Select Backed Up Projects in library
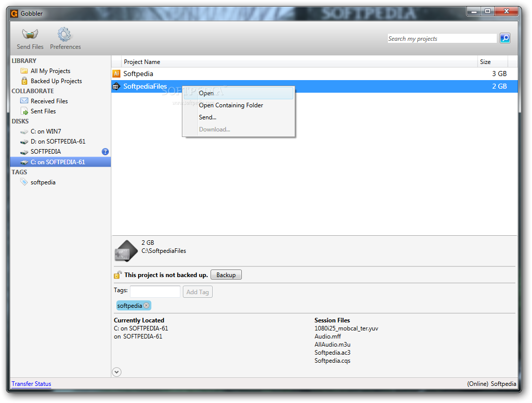532x403 pixels. point(56,81)
